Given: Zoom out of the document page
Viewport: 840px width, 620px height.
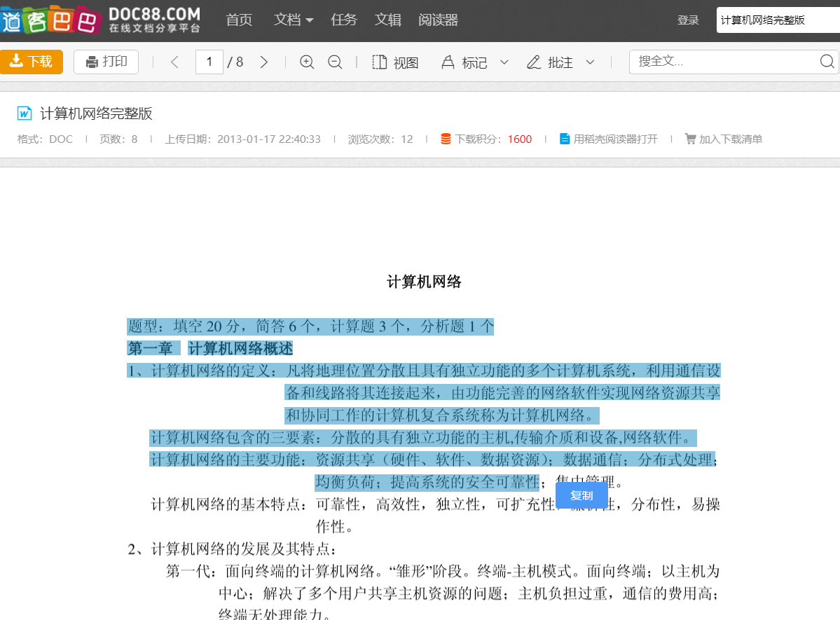Looking at the screenshot, I should pos(335,62).
